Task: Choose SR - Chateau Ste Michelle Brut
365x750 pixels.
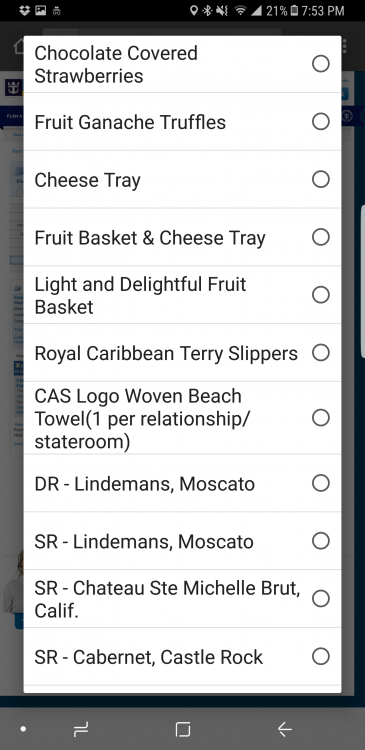Action: (182, 598)
